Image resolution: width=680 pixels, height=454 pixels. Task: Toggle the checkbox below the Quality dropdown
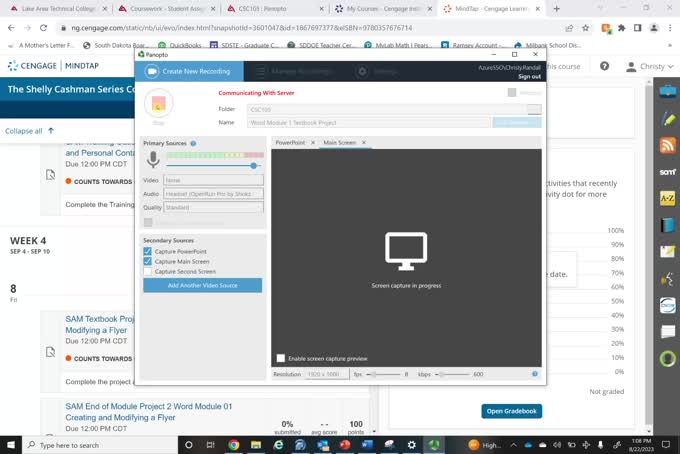pyautogui.click(x=148, y=222)
